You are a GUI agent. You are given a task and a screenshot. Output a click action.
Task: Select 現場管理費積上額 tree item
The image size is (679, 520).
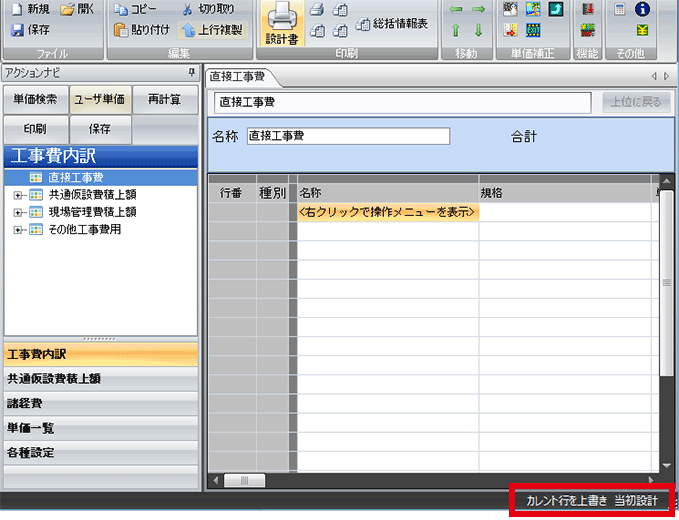tap(92, 212)
